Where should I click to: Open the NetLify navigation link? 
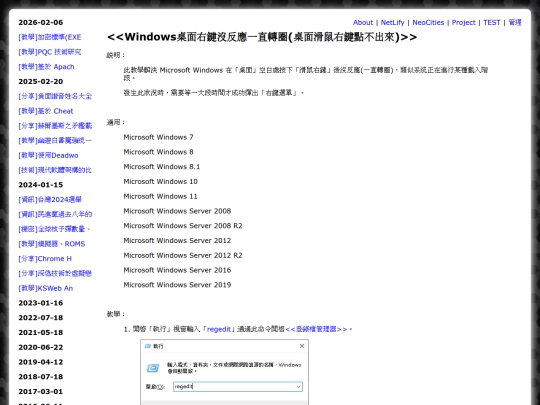392,22
